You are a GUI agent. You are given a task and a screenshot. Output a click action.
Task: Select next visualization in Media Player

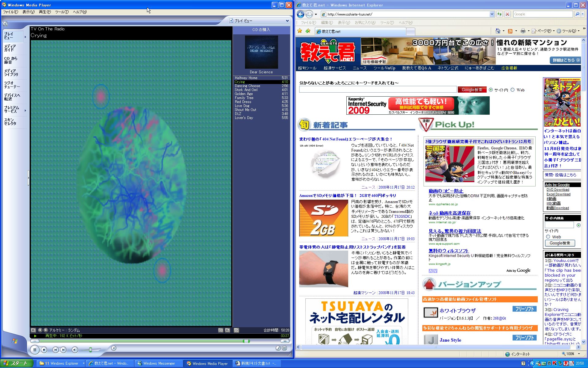pos(46,330)
